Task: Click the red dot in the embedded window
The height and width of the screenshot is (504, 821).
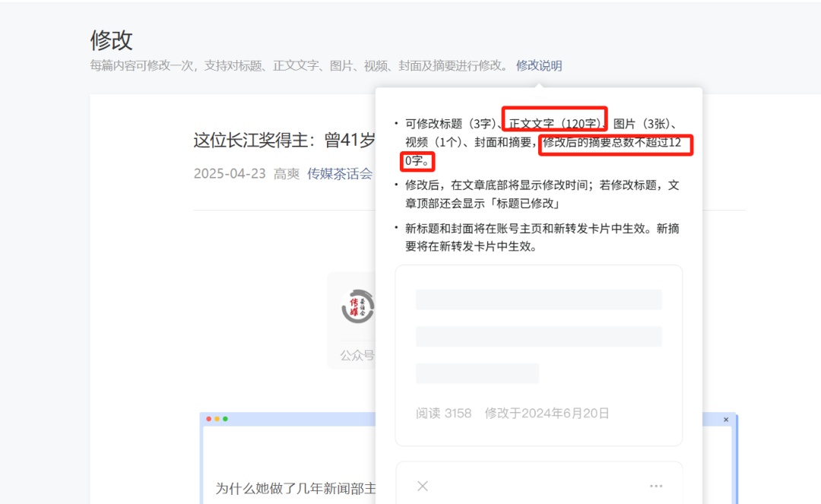Action: (x=209, y=419)
